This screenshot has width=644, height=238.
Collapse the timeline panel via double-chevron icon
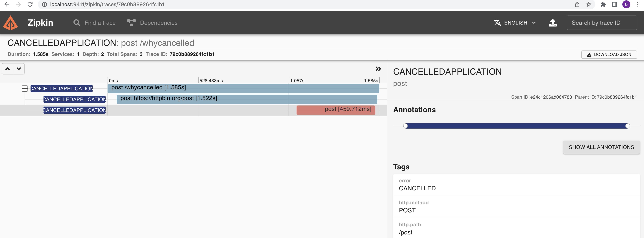click(x=378, y=69)
